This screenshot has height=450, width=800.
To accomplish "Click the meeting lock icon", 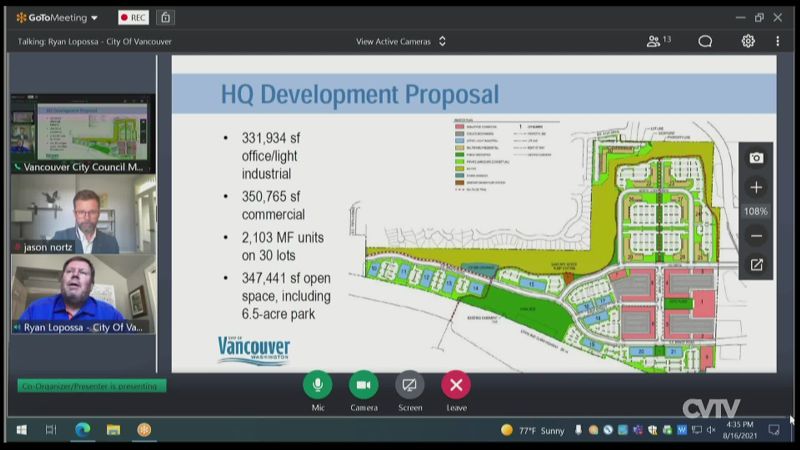I will click(x=165, y=17).
